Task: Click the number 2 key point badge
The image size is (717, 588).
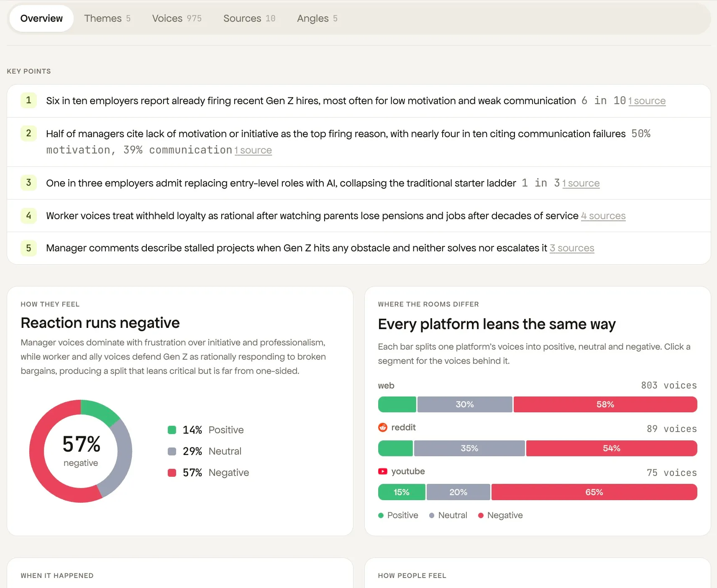Action: click(x=28, y=133)
